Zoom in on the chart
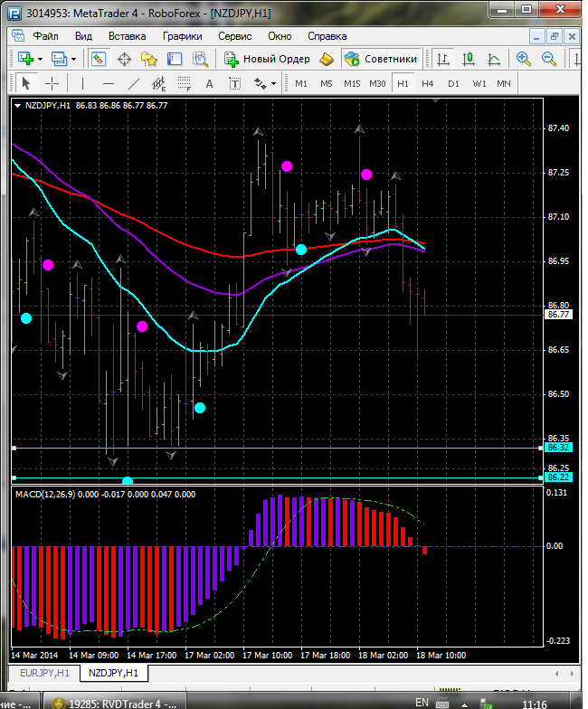 click(524, 59)
